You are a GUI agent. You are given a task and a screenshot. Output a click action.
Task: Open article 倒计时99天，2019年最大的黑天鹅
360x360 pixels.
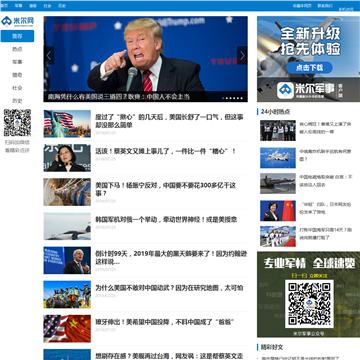point(171,258)
